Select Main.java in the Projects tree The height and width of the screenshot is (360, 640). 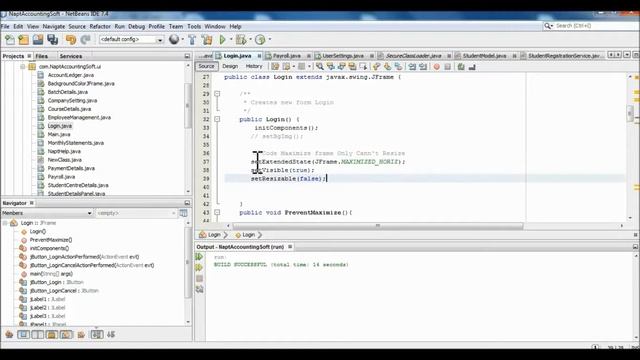(x=59, y=134)
